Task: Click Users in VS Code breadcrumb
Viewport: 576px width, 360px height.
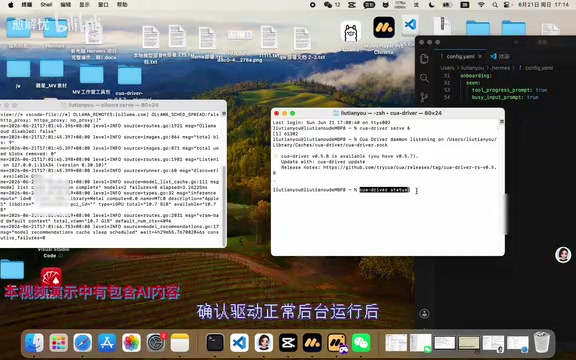Action: pyautogui.click(x=447, y=68)
